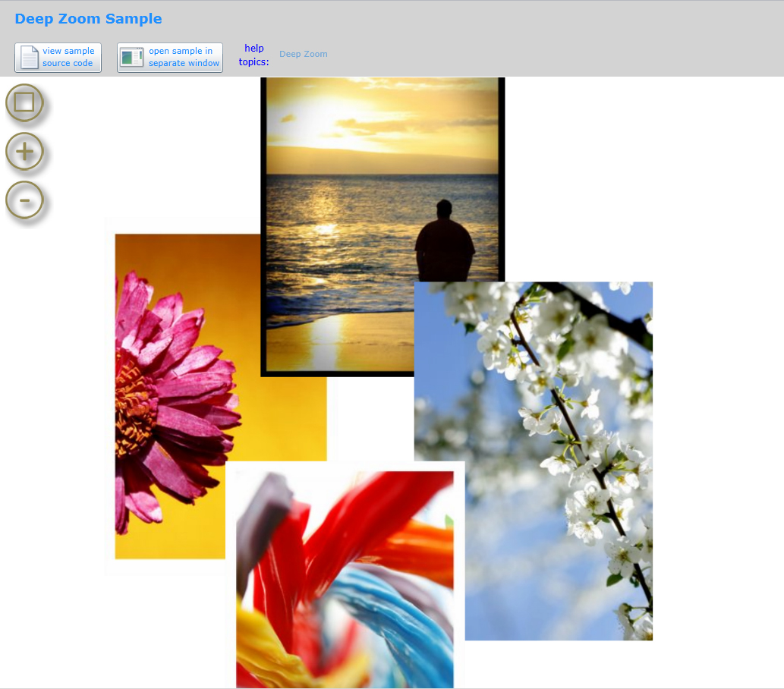Click the 'Deep Zoom Sample' page title
Screen dimensions: 784x689
pyautogui.click(x=88, y=19)
